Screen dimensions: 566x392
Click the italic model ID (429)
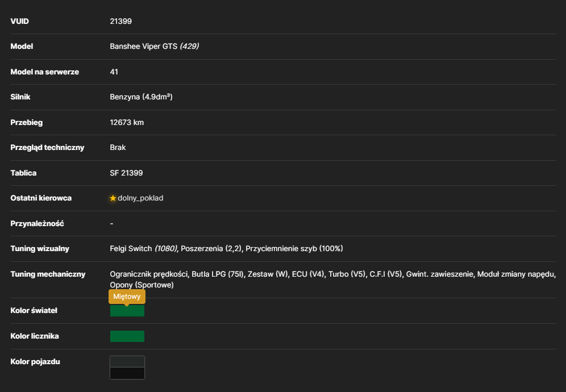189,46
